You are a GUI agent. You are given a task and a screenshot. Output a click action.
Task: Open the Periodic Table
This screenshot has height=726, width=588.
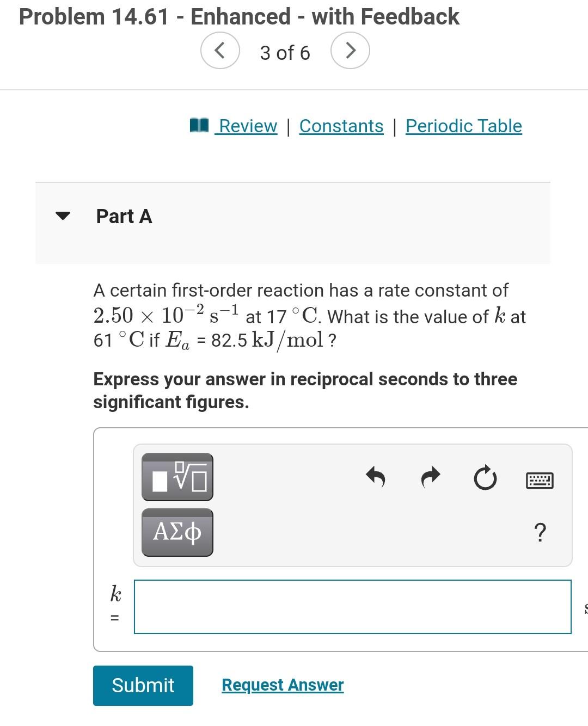click(x=463, y=125)
